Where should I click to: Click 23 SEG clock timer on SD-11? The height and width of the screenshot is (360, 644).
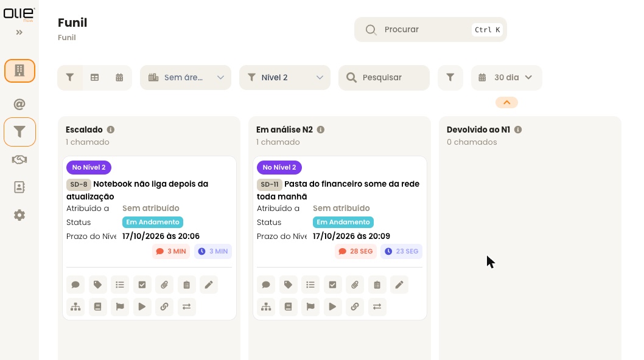401,252
